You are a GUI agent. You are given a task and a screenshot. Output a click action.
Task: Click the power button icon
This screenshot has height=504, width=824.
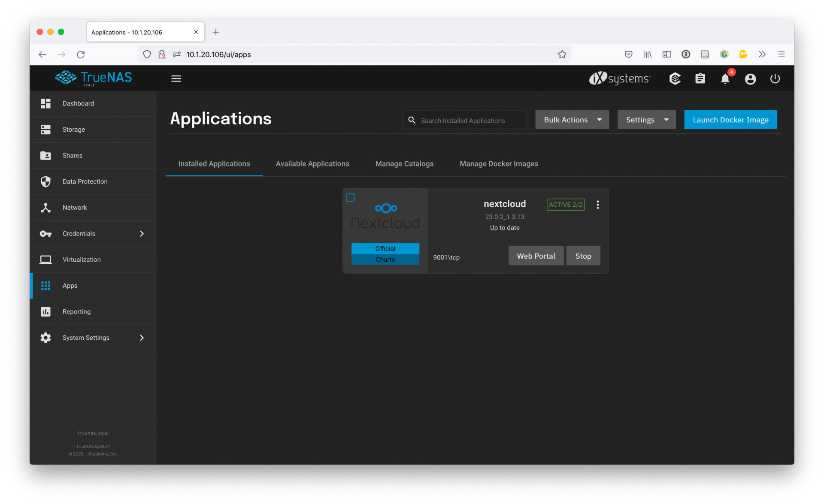pos(775,78)
